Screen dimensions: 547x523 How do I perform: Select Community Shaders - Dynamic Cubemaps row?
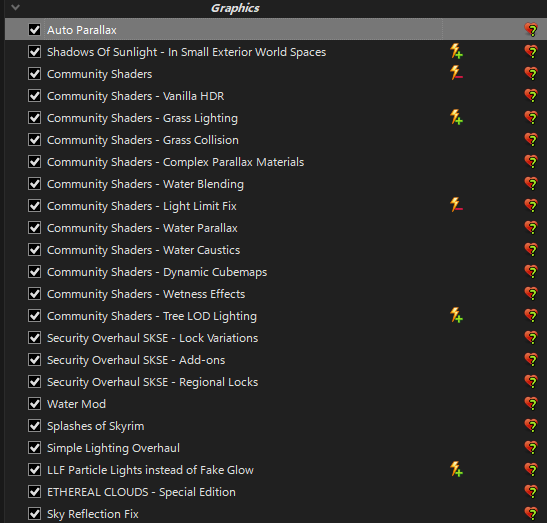157,272
